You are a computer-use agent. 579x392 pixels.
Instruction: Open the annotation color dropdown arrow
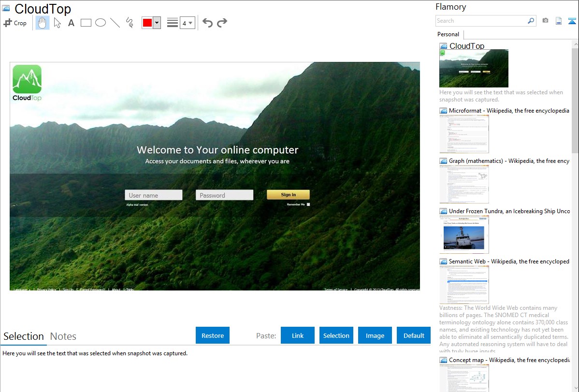click(x=157, y=23)
